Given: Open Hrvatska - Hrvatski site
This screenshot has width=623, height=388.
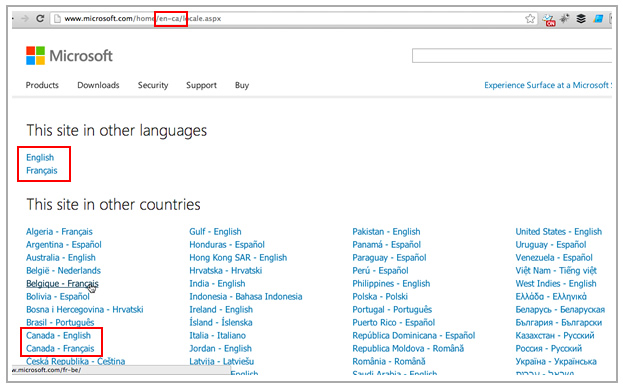Looking at the screenshot, I should [x=226, y=270].
